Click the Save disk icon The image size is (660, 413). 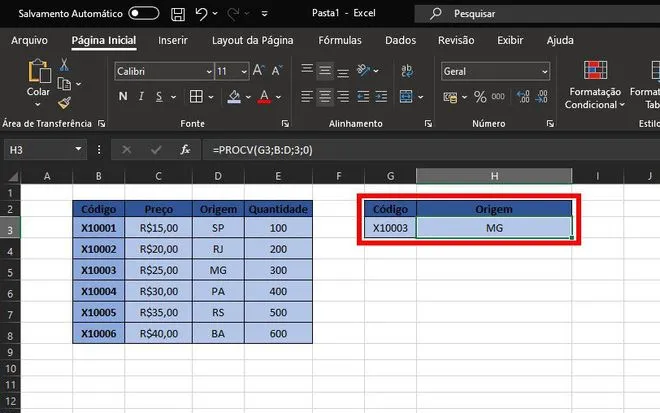pos(177,14)
